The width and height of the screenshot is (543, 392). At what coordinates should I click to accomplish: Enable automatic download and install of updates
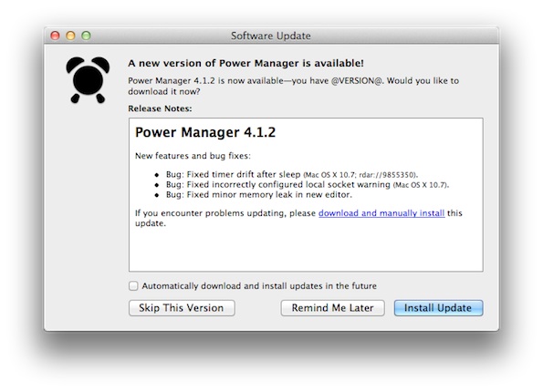(133, 285)
